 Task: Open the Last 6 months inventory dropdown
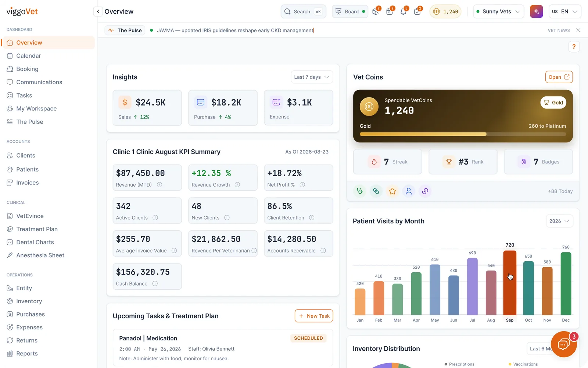click(540, 348)
